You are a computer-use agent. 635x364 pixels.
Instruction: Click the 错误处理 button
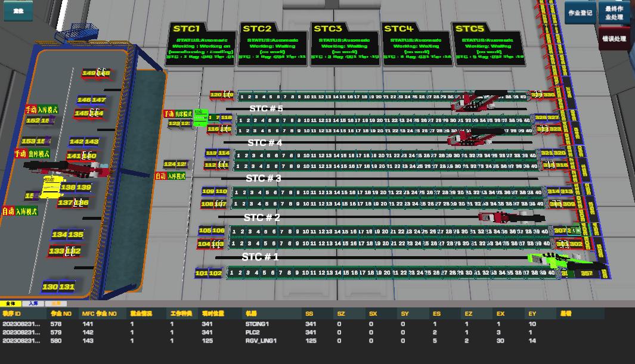[x=614, y=39]
